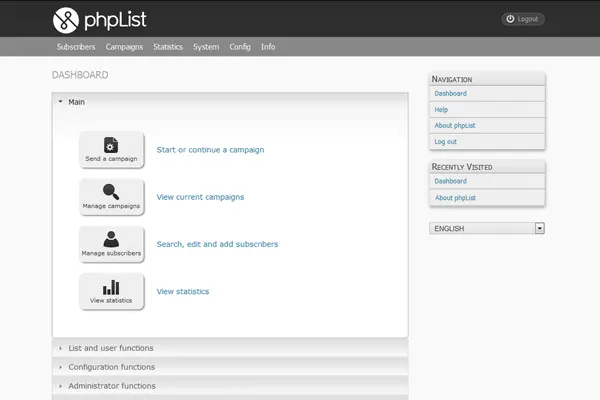
Task: Click the Manage subscribers person icon
Action: click(111, 240)
